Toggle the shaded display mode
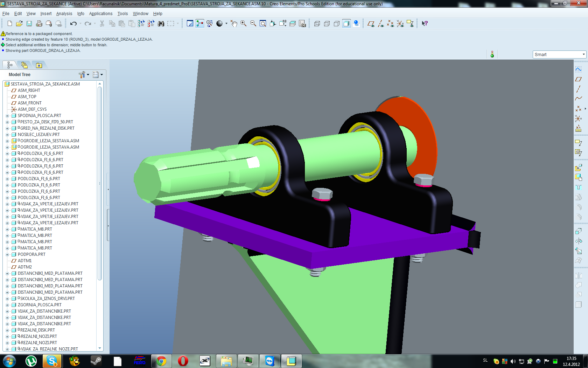588x368 pixels. [x=346, y=23]
